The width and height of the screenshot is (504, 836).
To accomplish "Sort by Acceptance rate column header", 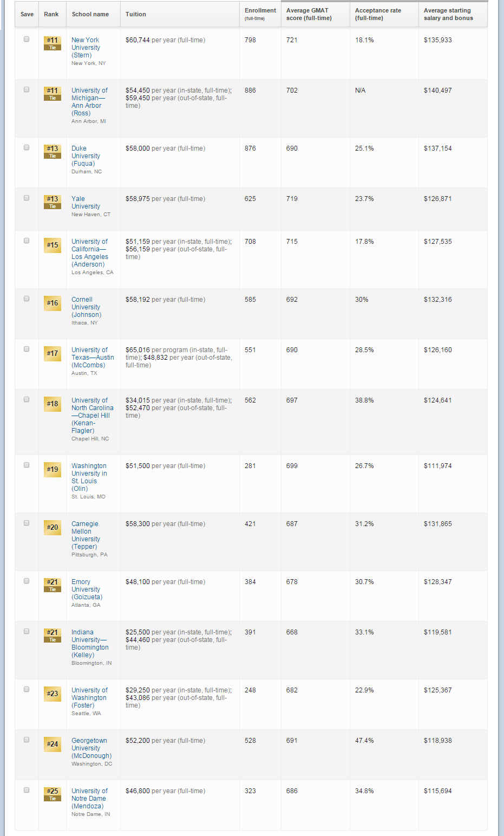I will (378, 14).
